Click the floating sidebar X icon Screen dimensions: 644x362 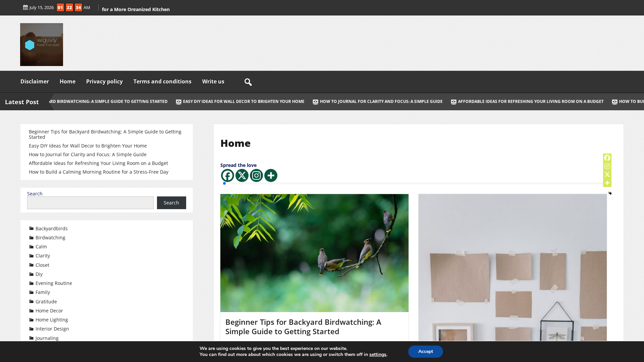(607, 175)
